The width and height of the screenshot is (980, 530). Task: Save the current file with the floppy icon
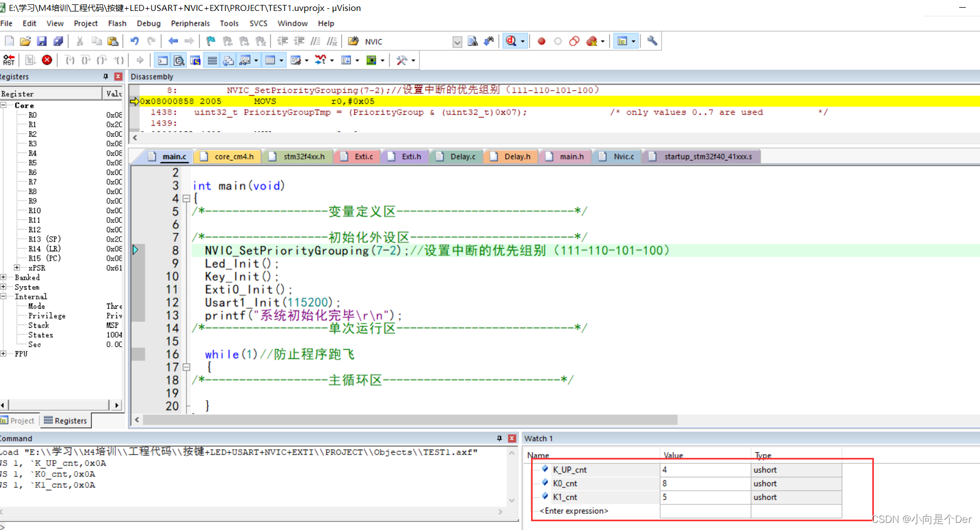[42, 41]
